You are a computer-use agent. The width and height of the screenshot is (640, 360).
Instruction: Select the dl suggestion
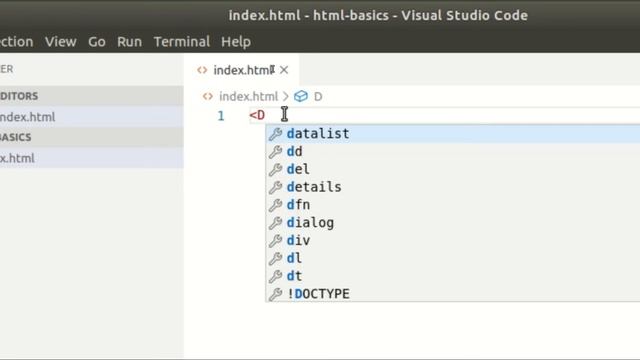click(453, 258)
